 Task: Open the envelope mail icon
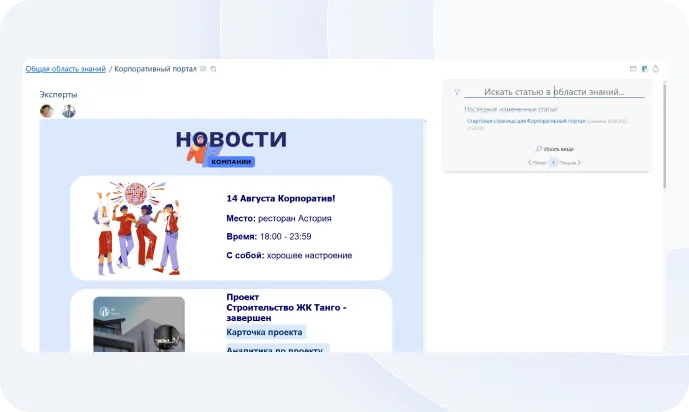coord(633,69)
